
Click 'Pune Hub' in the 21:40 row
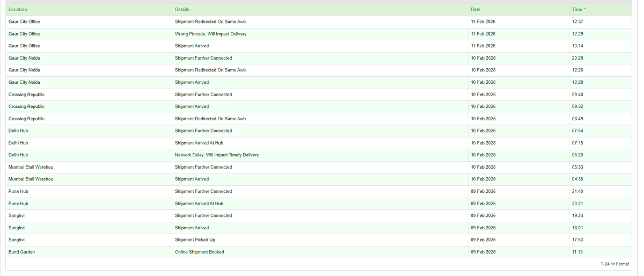[x=18, y=192]
